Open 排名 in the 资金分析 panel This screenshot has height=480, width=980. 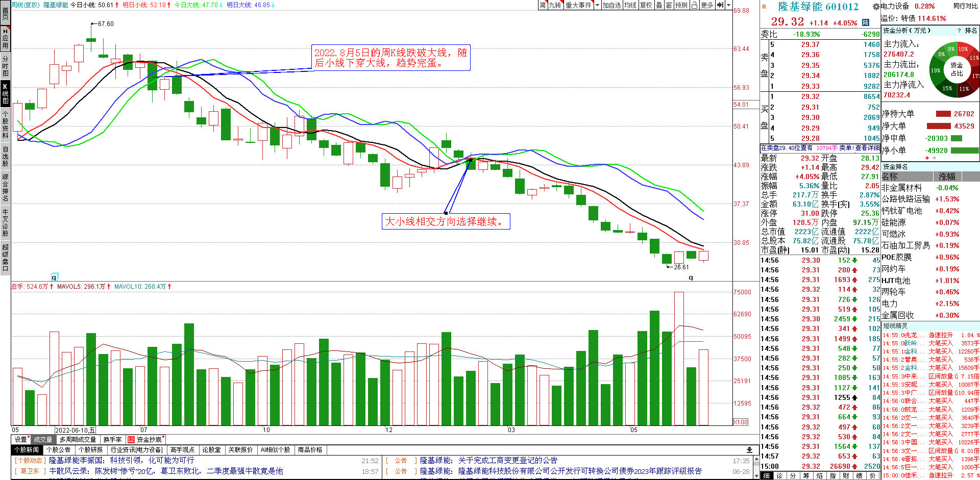tap(971, 31)
